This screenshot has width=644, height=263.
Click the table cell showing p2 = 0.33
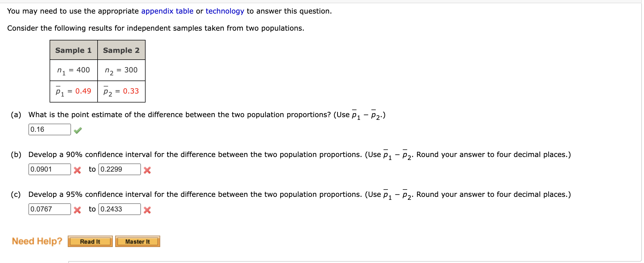coord(121,91)
